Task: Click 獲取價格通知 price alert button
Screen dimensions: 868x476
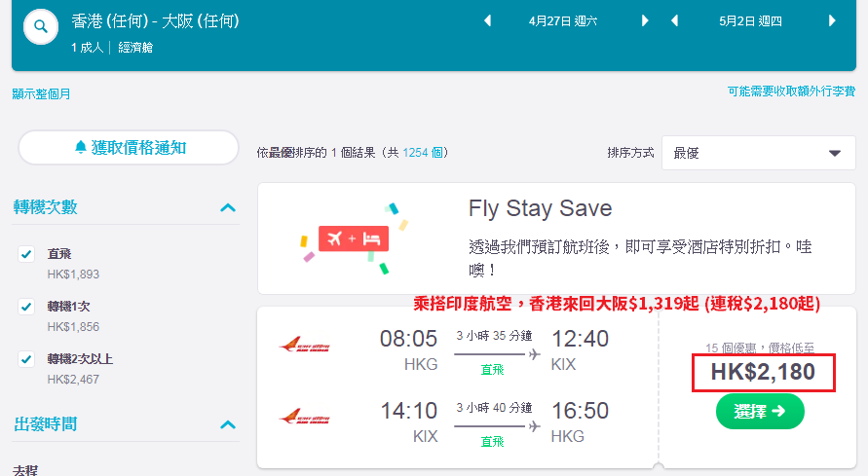Action: [x=129, y=148]
